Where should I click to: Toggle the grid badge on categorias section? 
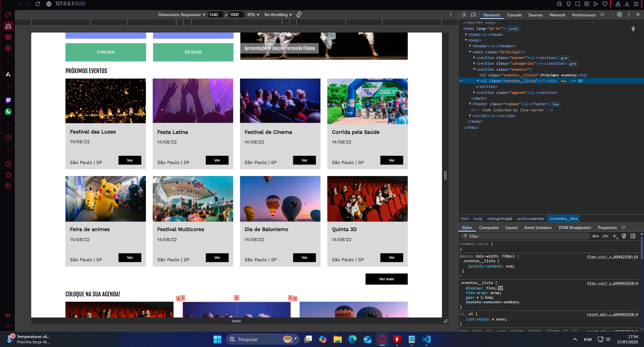point(573,64)
